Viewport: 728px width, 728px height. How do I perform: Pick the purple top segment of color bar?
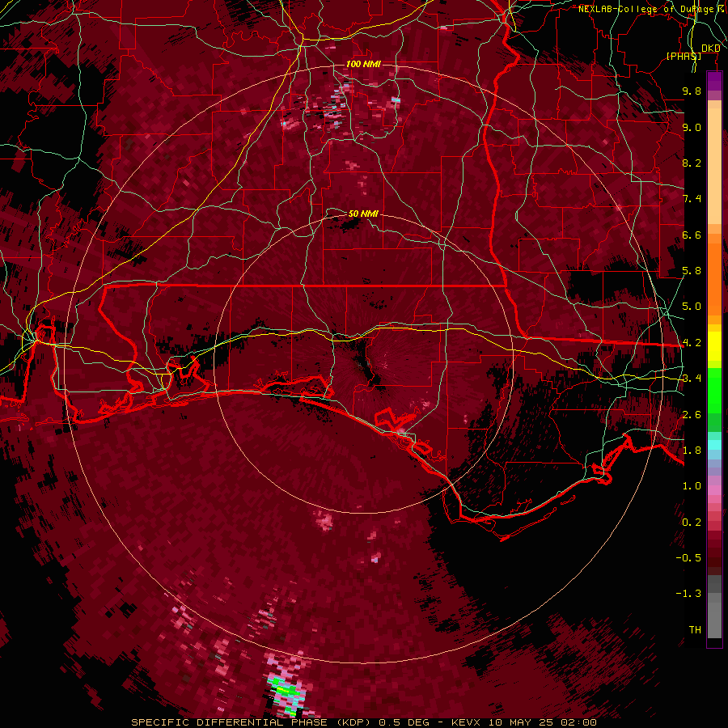(x=714, y=81)
